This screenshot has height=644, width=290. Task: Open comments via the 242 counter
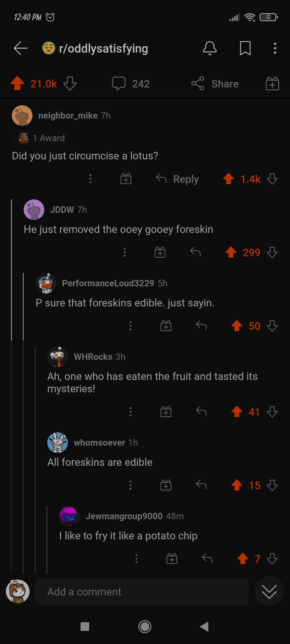click(x=131, y=83)
